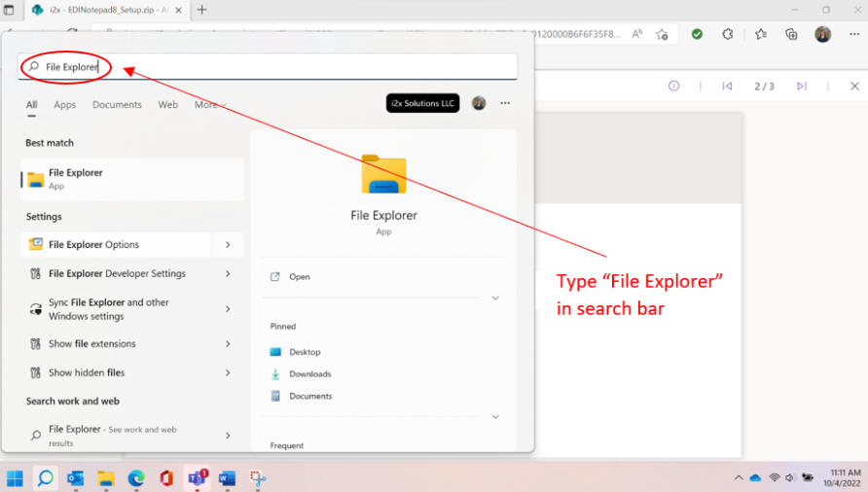Select the All search filter tab
This screenshot has height=492, width=868.
coord(31,105)
